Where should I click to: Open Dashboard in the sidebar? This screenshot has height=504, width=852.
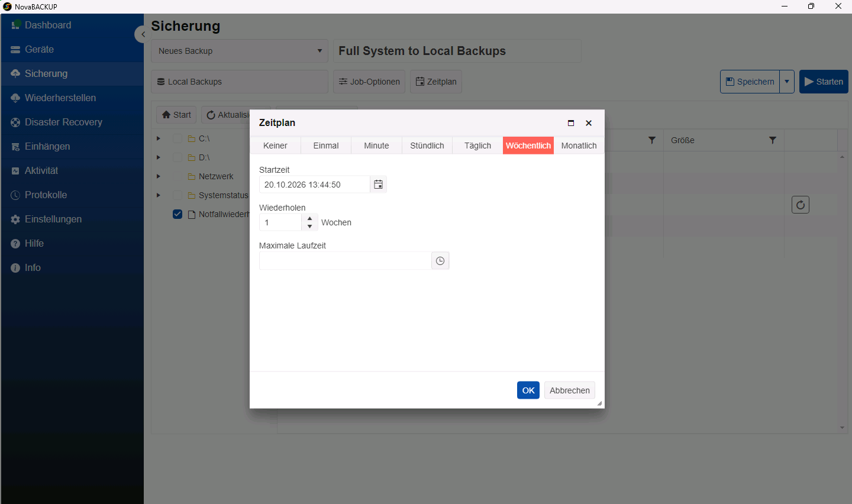[72, 25]
